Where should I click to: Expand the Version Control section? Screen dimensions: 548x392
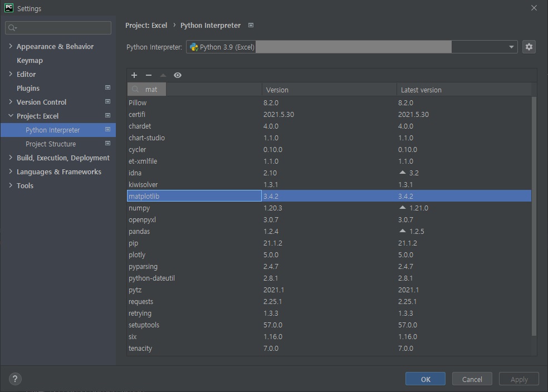click(x=11, y=102)
